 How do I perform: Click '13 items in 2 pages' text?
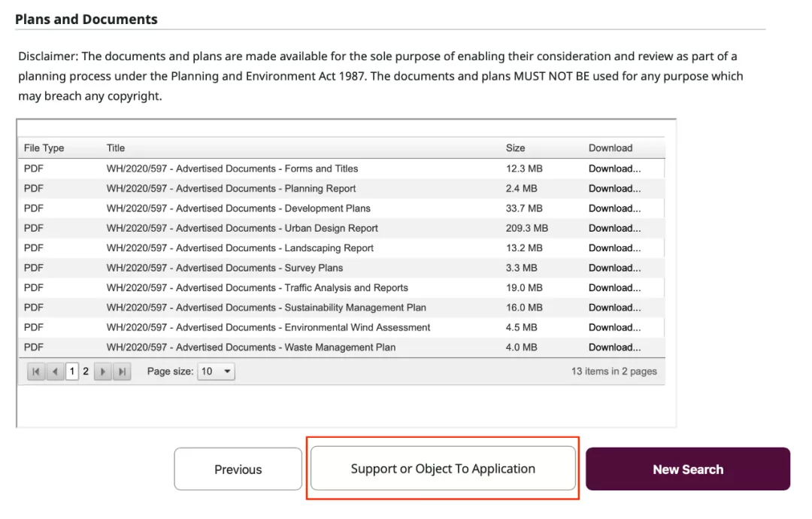[614, 372]
